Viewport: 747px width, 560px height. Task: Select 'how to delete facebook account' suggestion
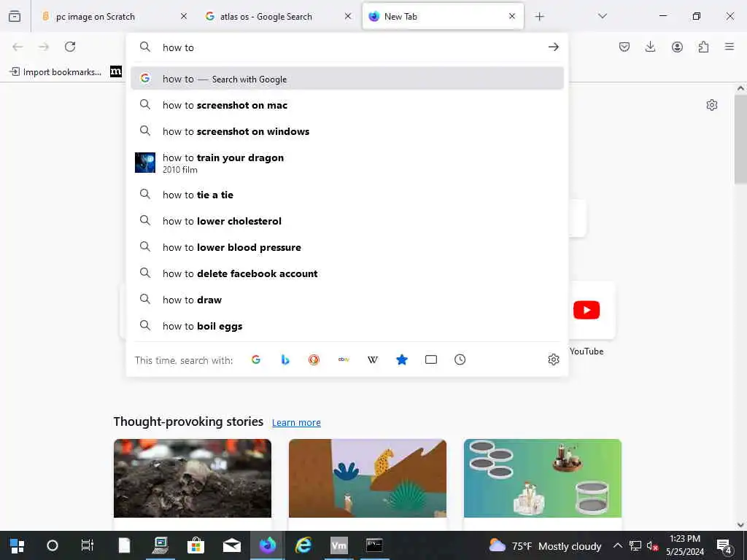pyautogui.click(x=347, y=273)
